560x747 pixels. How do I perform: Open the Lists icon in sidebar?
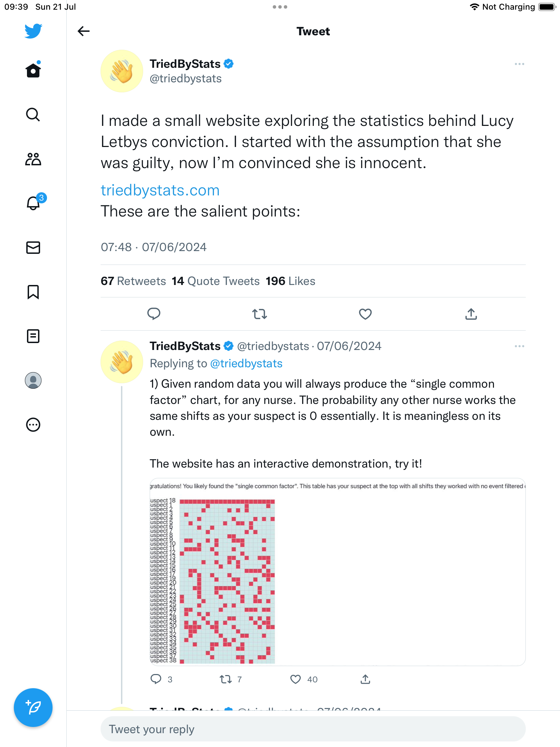pyautogui.click(x=33, y=336)
